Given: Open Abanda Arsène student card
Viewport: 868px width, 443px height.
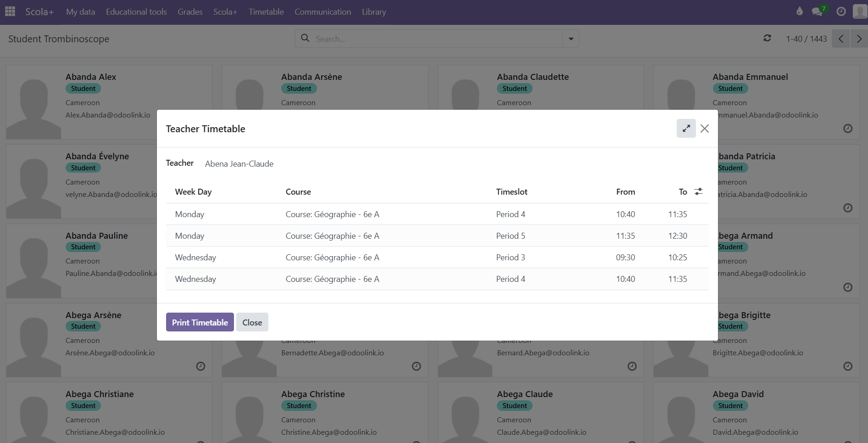Looking at the screenshot, I should tap(325, 87).
